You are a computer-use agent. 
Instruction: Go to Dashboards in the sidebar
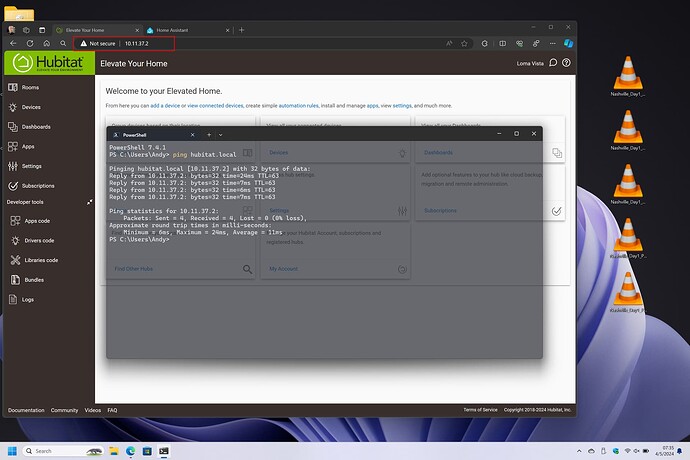tap(35, 126)
